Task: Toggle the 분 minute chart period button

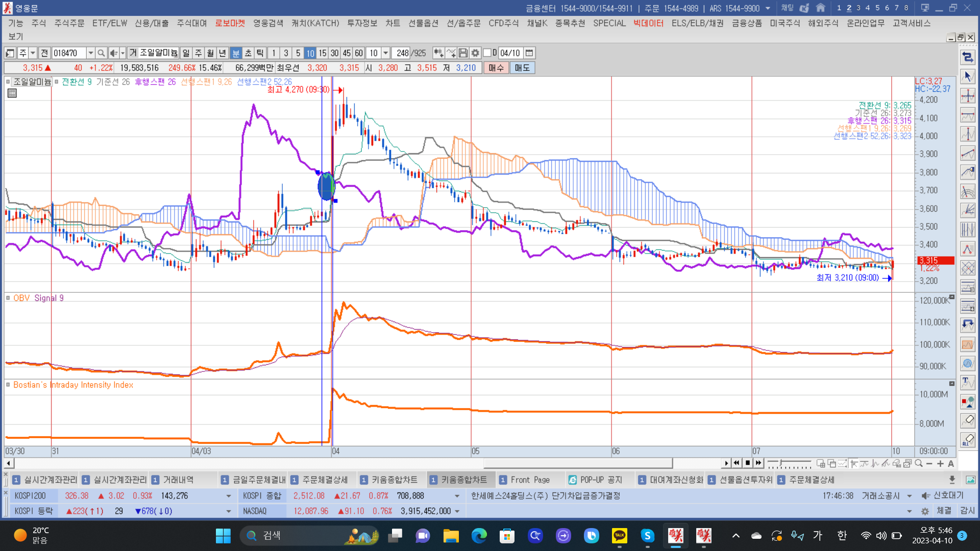Action: coord(236,53)
